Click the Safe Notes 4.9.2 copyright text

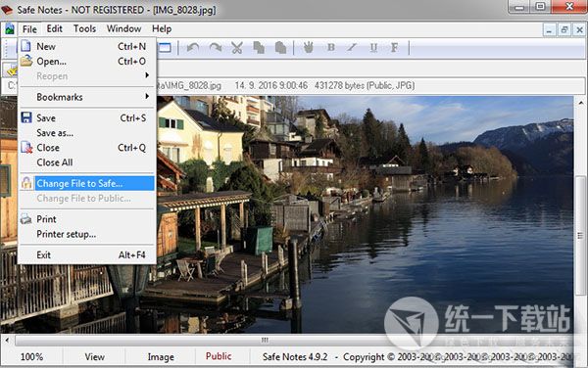click(418, 357)
